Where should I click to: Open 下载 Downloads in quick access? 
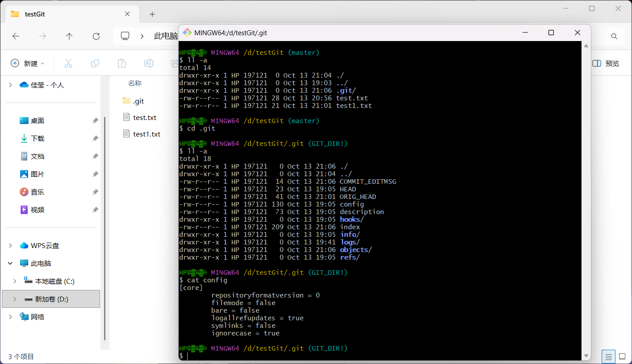38,138
